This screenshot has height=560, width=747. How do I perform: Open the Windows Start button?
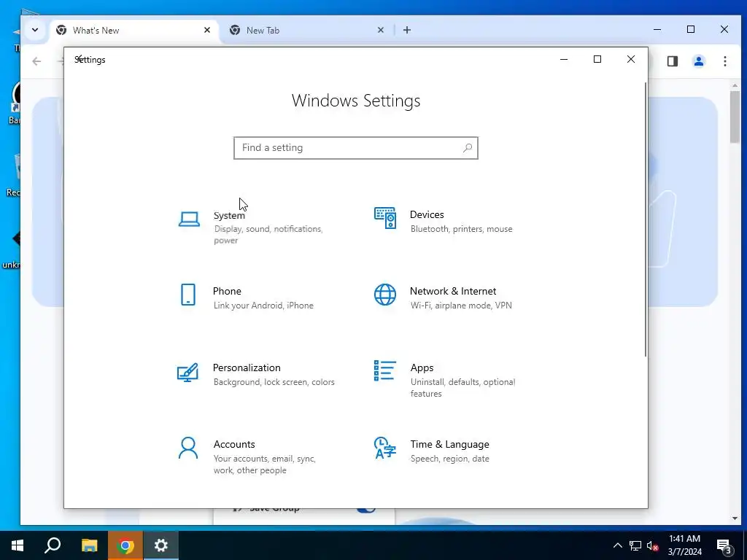[18, 545]
